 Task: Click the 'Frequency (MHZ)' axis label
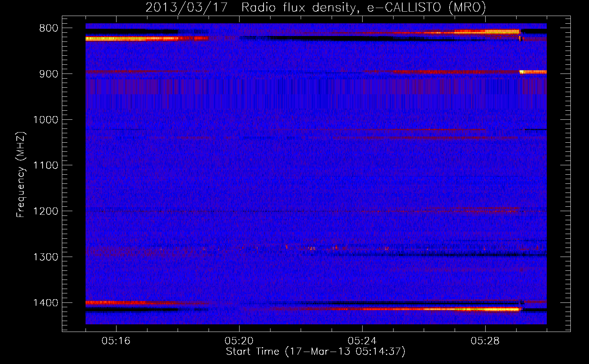coord(21,175)
